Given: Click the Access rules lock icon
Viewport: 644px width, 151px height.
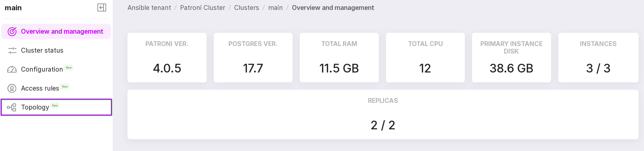Looking at the screenshot, I should (x=12, y=88).
